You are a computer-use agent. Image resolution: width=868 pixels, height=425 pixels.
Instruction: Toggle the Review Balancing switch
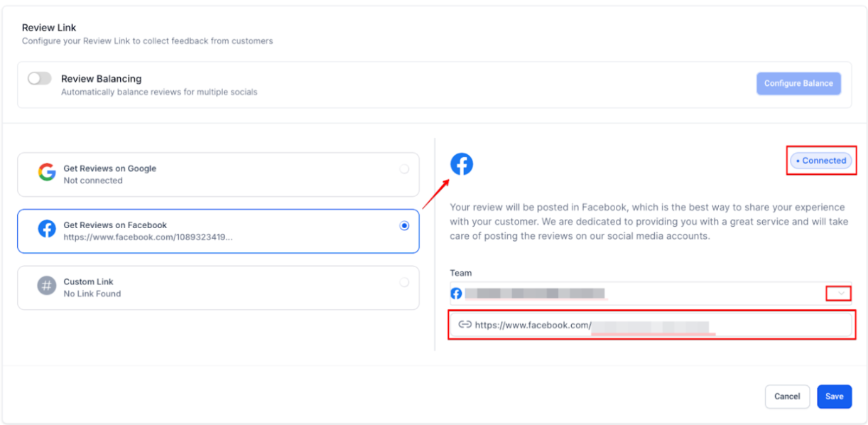click(39, 79)
